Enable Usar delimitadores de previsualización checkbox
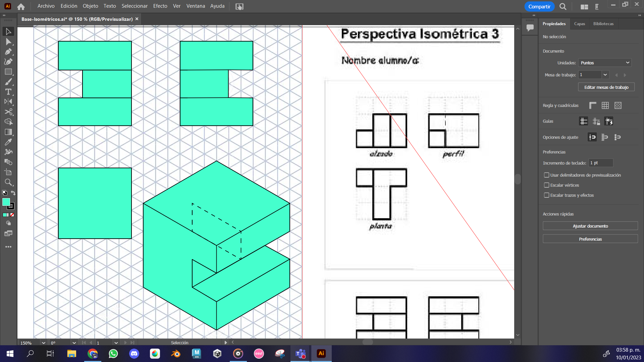Viewport: 644px width, 362px height. (x=547, y=175)
